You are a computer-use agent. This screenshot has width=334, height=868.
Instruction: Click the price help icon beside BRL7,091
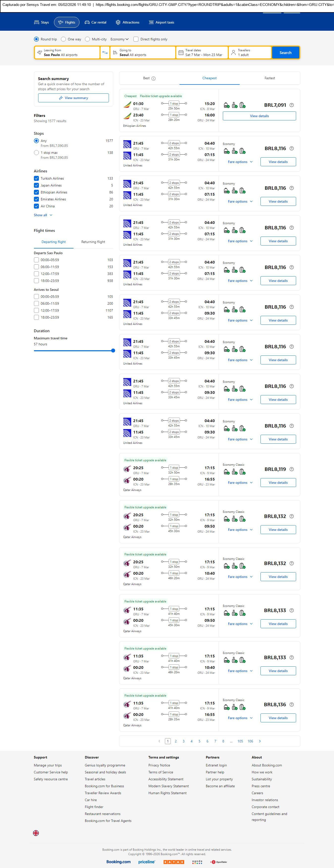pyautogui.click(x=292, y=105)
